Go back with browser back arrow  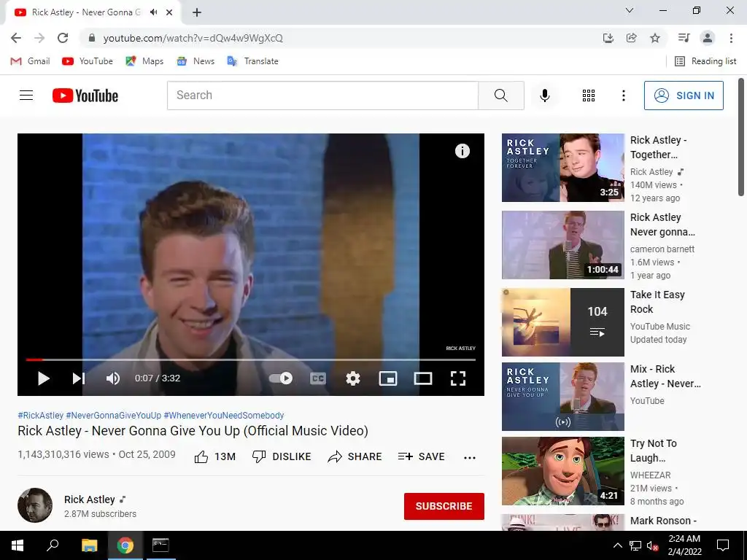(x=16, y=38)
